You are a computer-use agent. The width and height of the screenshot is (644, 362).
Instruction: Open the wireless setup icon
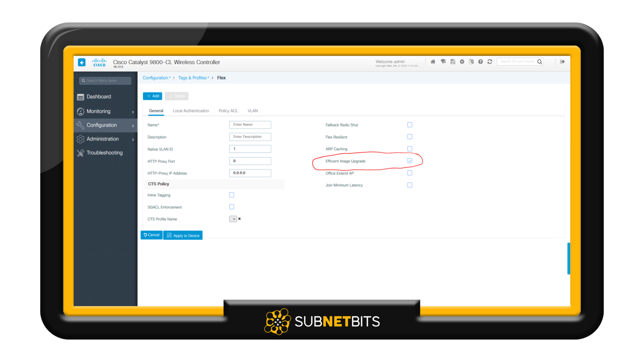[x=443, y=62]
